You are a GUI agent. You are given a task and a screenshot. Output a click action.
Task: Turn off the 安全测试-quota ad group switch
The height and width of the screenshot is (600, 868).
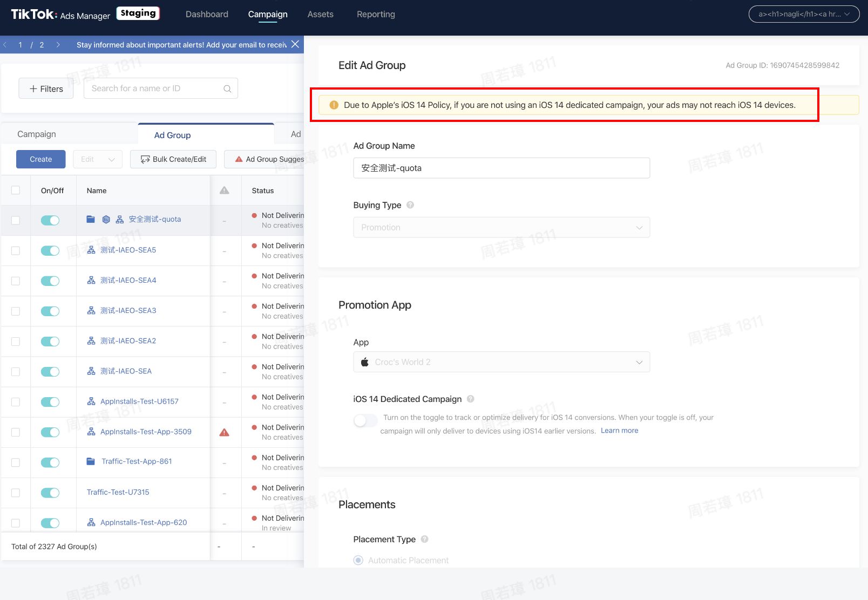(x=50, y=220)
